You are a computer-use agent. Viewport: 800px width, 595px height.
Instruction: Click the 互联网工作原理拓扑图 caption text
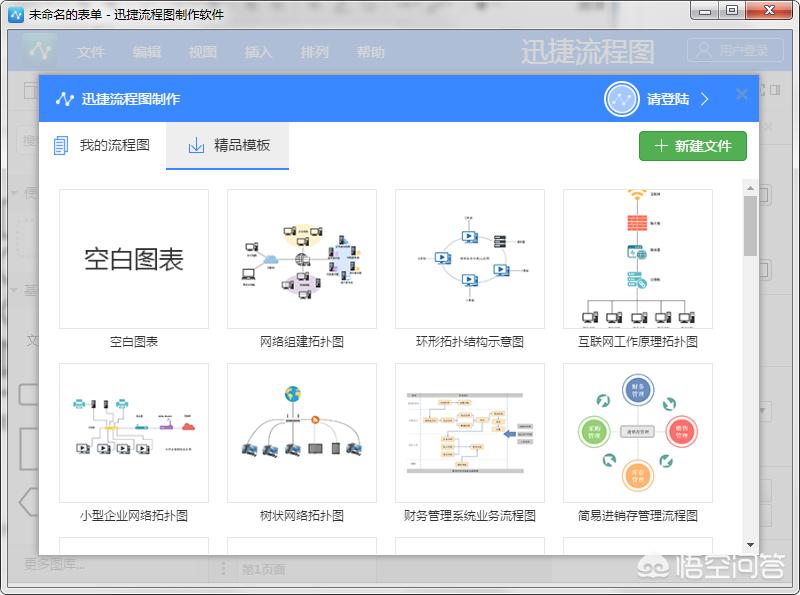(637, 341)
